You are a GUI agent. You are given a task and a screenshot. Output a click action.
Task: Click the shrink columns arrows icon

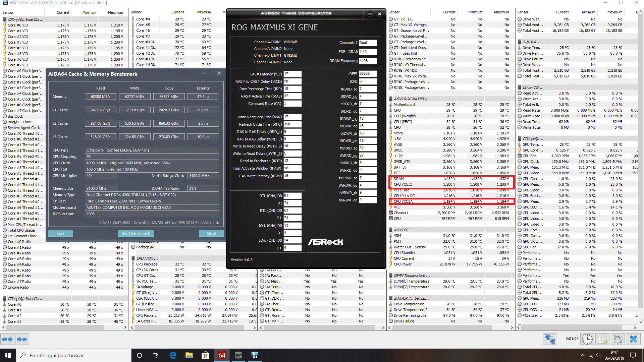22,339
